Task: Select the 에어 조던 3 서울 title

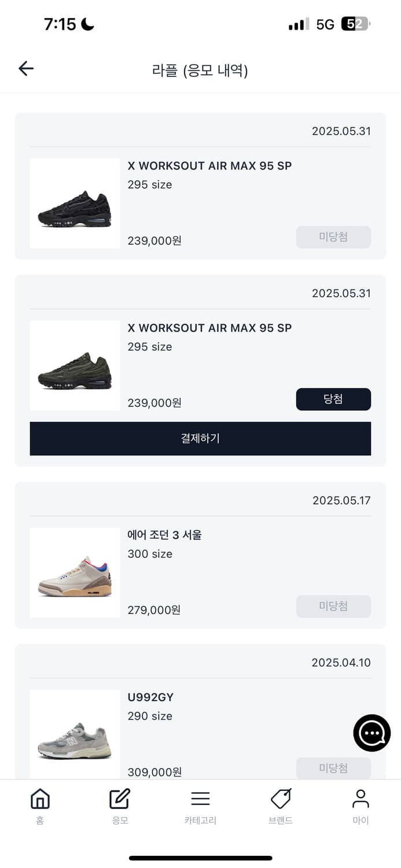Action: click(x=164, y=535)
